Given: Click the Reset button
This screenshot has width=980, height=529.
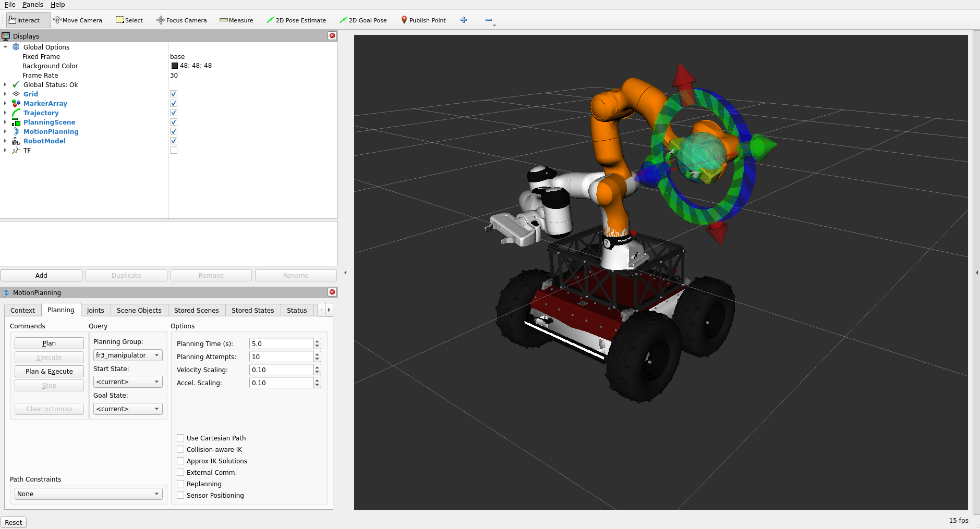Looking at the screenshot, I should [14, 522].
